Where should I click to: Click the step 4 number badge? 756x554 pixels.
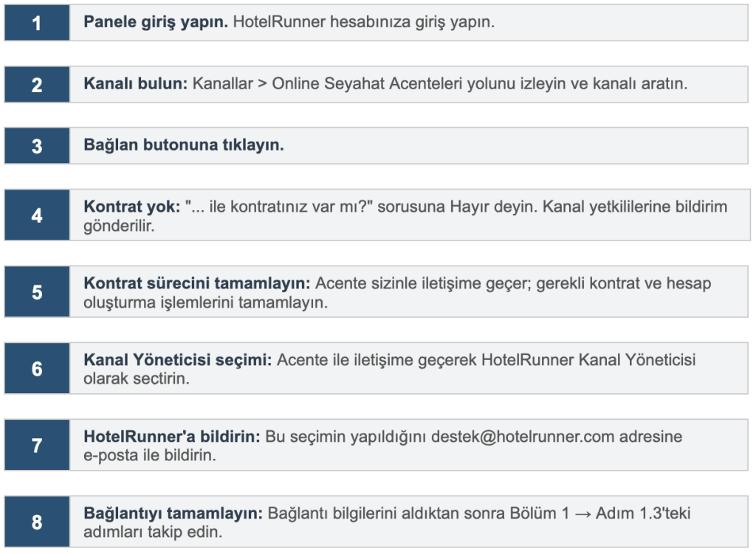click(x=37, y=215)
